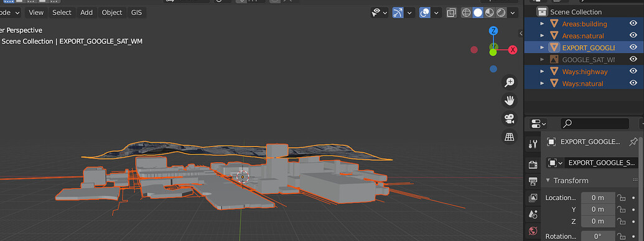Open the GIS menu
The height and width of the screenshot is (241, 644).
(136, 12)
